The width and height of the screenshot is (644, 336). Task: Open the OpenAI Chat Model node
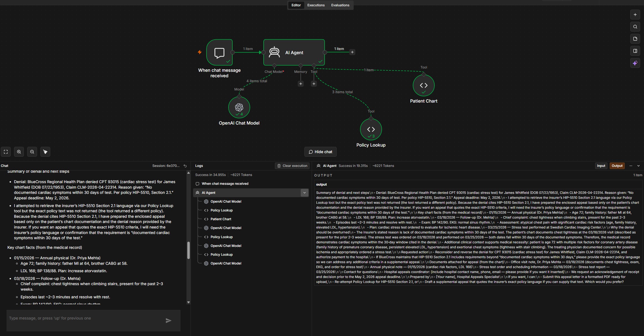point(239,107)
